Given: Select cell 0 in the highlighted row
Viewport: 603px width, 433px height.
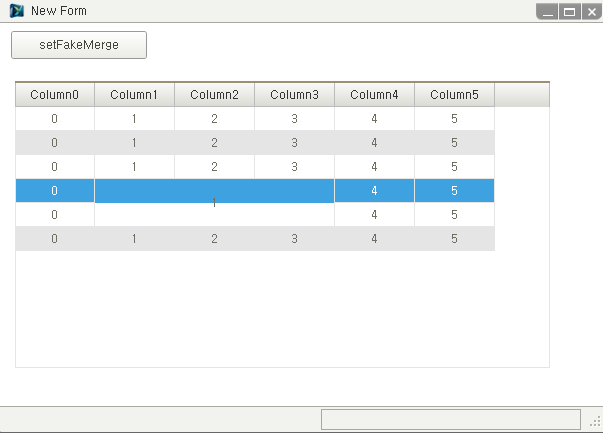Looking at the screenshot, I should coord(55,191).
